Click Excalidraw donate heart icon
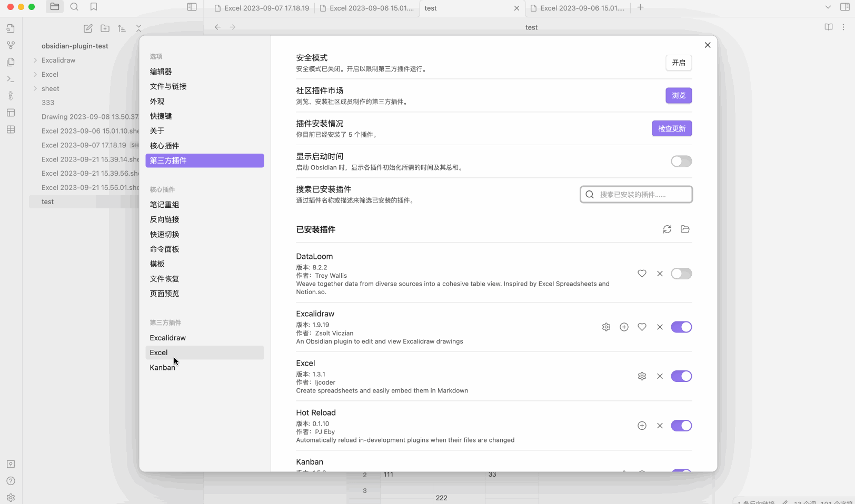Viewport: 855px width, 504px height. [642, 327]
